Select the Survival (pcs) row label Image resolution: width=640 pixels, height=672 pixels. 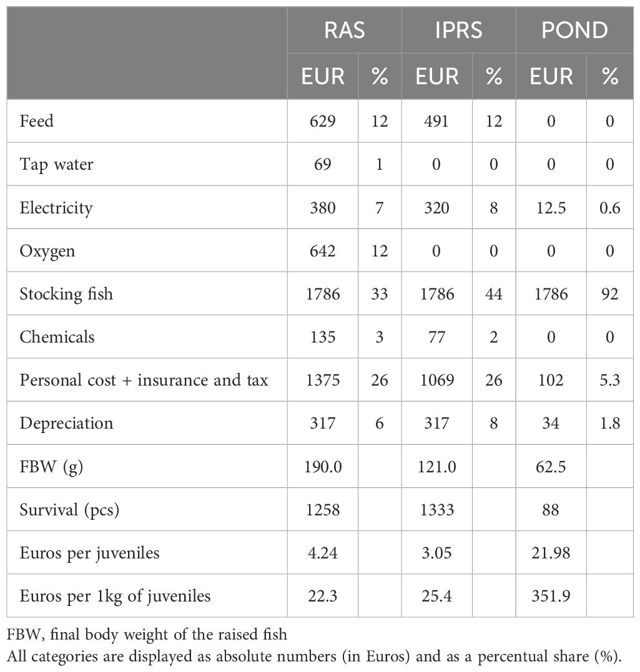click(69, 510)
